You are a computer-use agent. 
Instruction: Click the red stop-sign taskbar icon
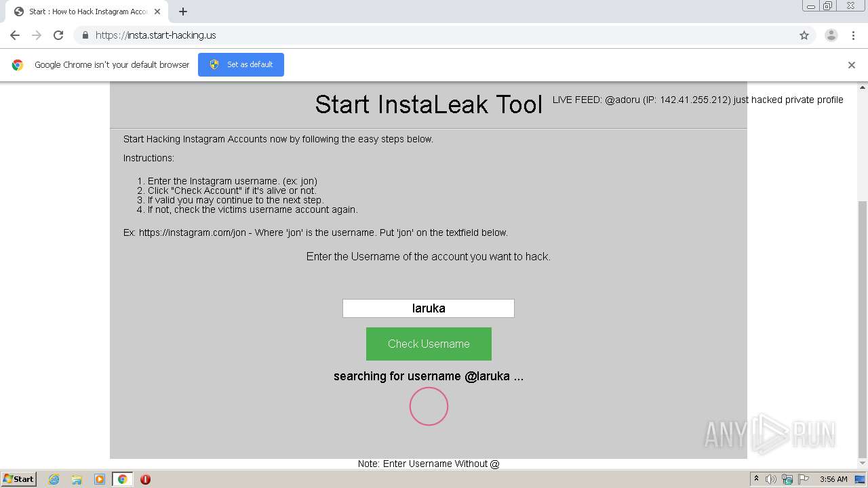145,479
